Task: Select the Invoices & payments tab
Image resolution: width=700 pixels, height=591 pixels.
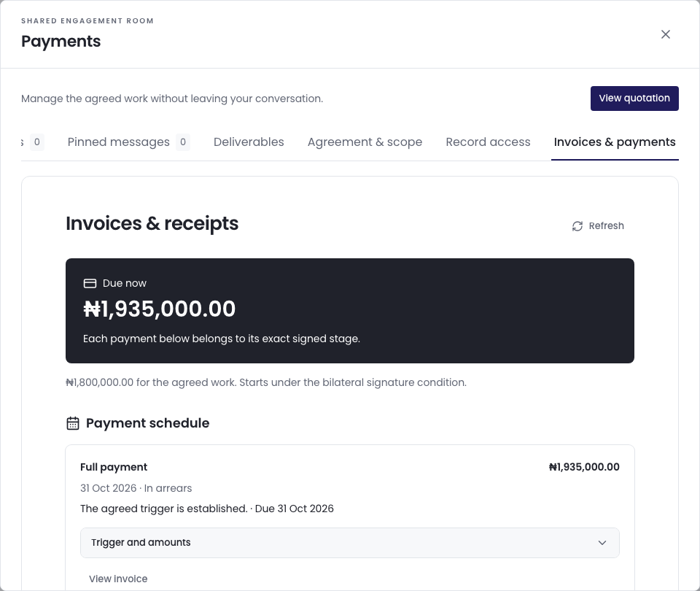Action: coord(615,142)
